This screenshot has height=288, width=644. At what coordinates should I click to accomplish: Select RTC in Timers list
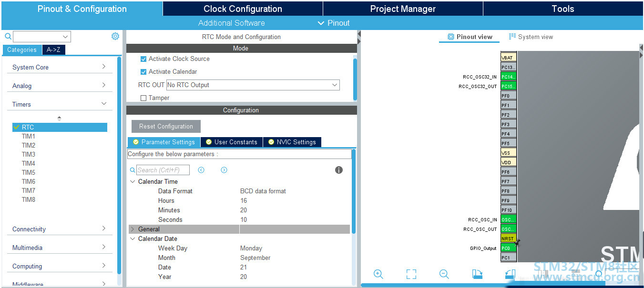coord(60,127)
